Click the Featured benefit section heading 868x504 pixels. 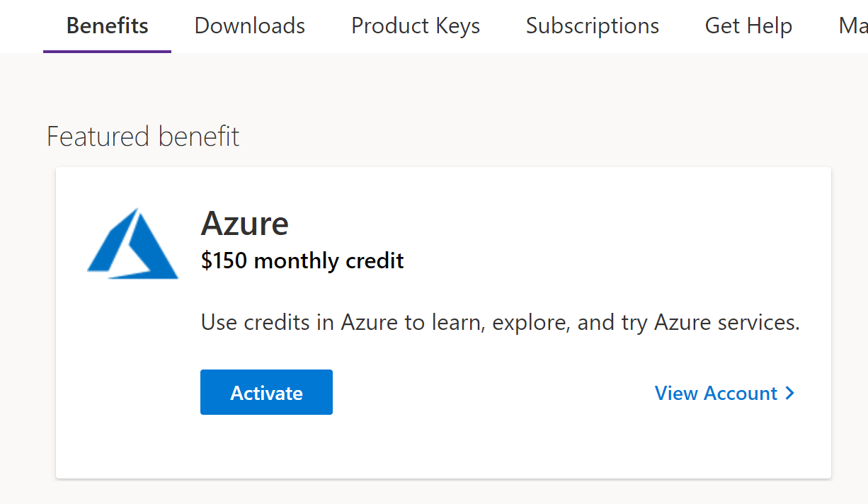point(143,136)
